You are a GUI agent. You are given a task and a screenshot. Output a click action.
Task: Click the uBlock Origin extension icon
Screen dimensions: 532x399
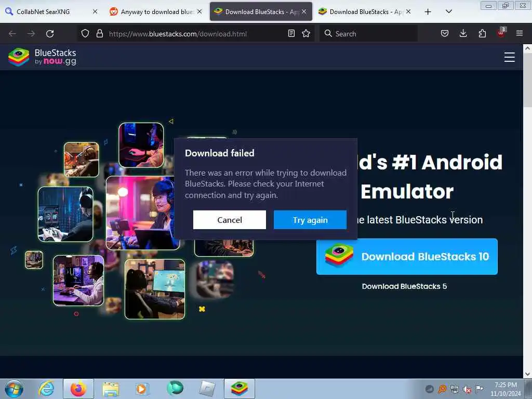click(x=501, y=33)
